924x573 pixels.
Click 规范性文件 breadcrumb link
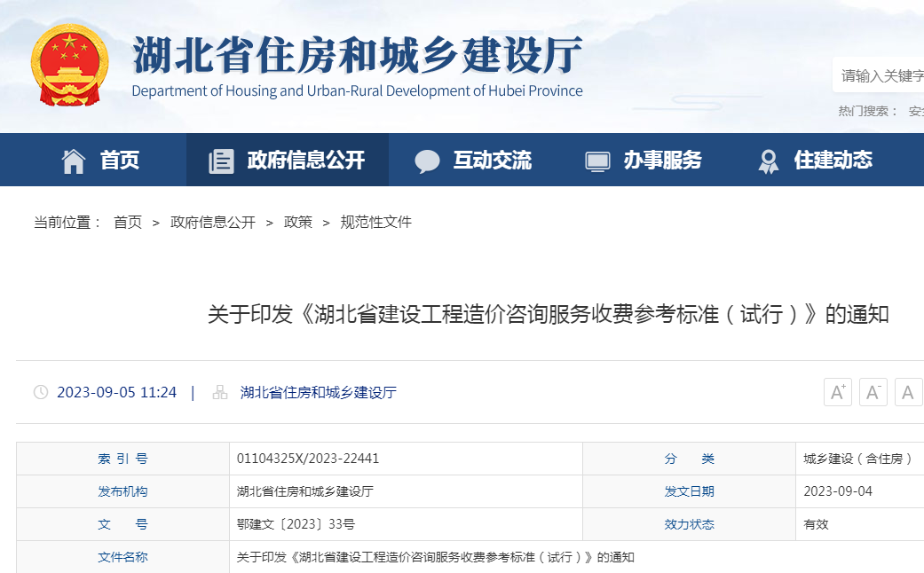tap(376, 223)
